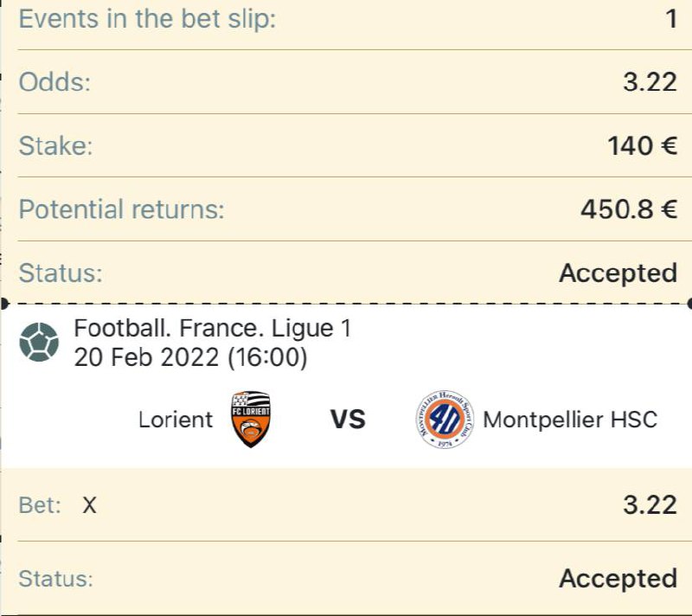Click the dashed ticket divider line
692x616 pixels.
tap(346, 304)
